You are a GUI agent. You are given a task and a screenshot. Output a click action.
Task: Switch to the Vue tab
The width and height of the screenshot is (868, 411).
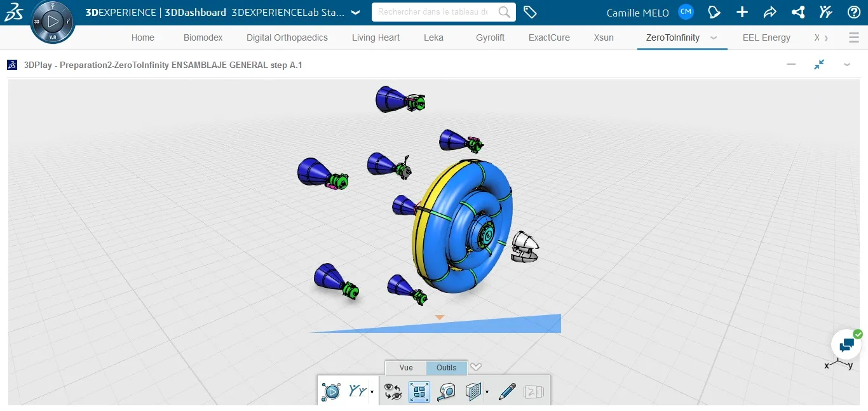click(405, 367)
